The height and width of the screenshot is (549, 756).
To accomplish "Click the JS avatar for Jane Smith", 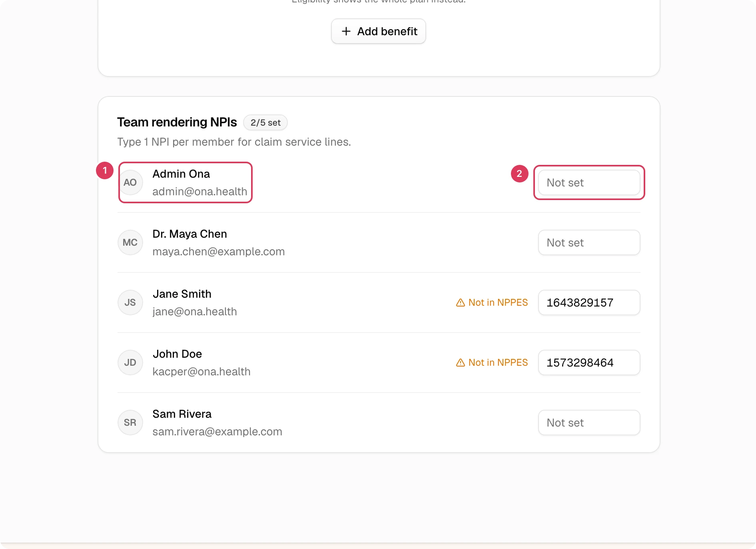I will [x=130, y=303].
